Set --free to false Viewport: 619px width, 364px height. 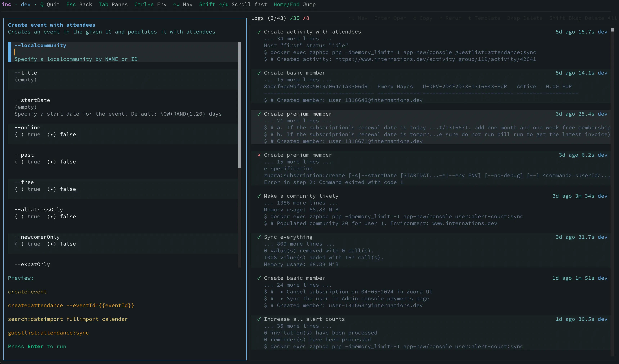[62, 189]
